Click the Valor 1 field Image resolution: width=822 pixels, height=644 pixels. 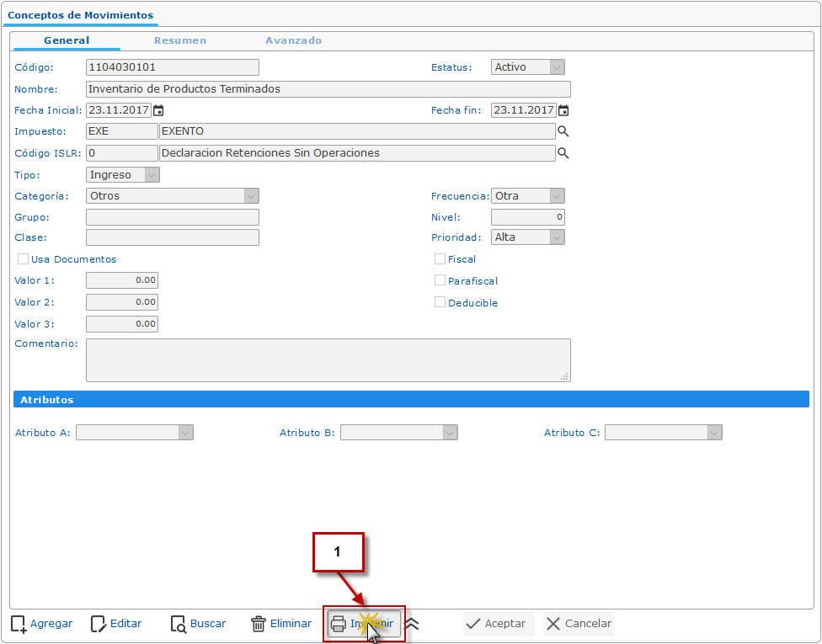click(121, 280)
